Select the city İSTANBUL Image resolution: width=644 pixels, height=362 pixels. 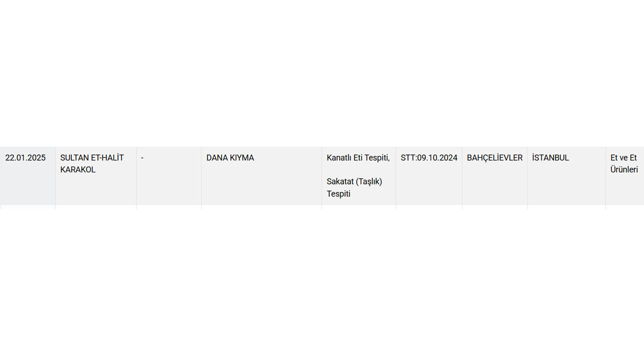tap(550, 158)
